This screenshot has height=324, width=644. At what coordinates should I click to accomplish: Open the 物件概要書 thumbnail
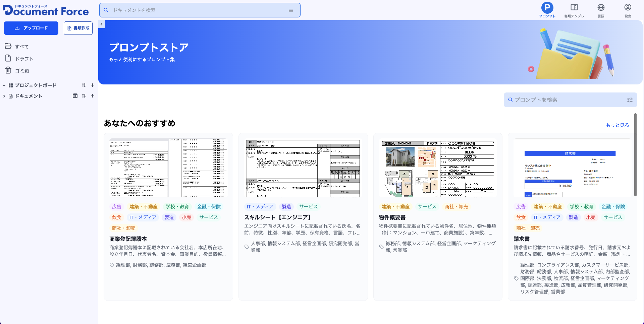point(438,168)
